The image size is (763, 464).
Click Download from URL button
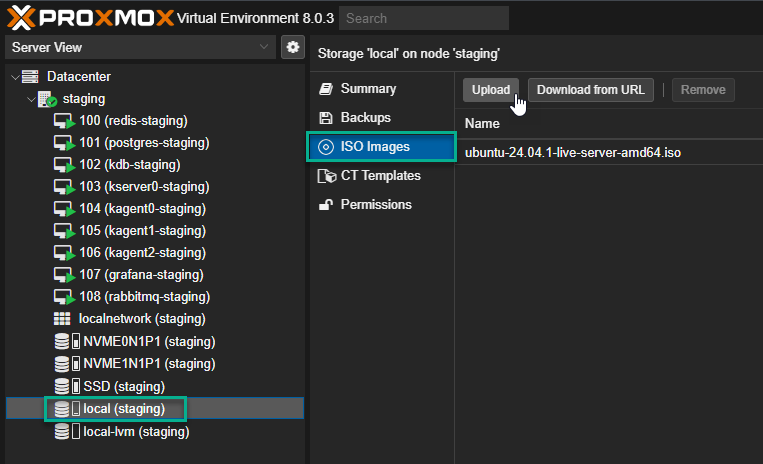click(590, 90)
